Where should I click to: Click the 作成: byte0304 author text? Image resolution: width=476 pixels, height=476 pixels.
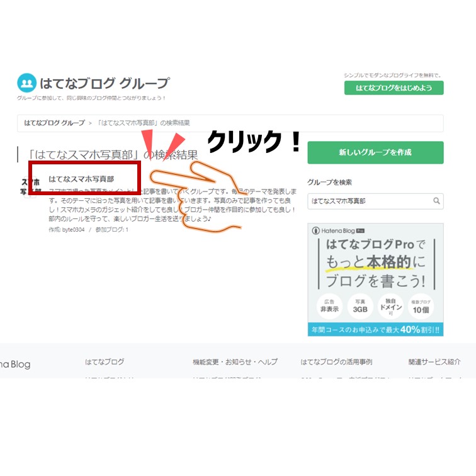(67, 230)
